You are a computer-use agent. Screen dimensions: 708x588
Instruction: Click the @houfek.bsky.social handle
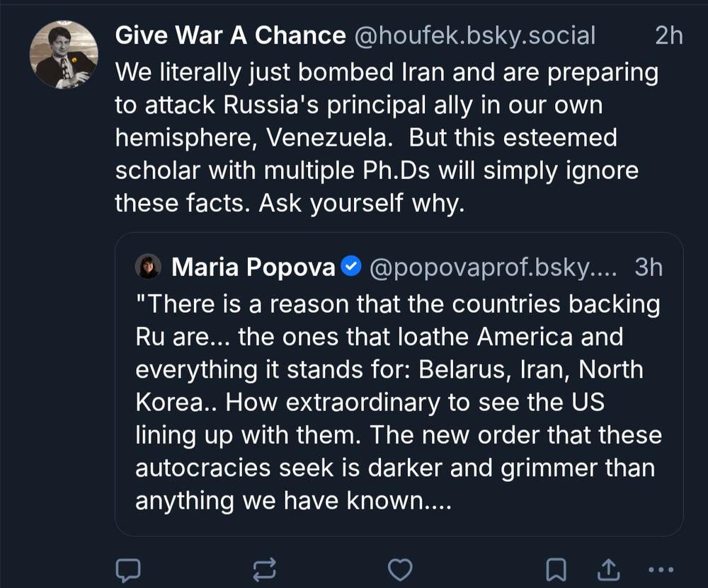[474, 35]
